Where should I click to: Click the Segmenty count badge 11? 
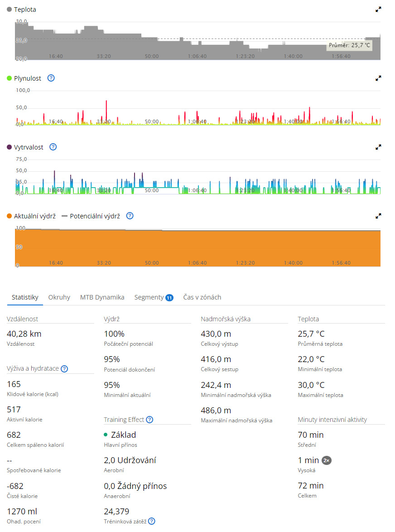pos(169,298)
